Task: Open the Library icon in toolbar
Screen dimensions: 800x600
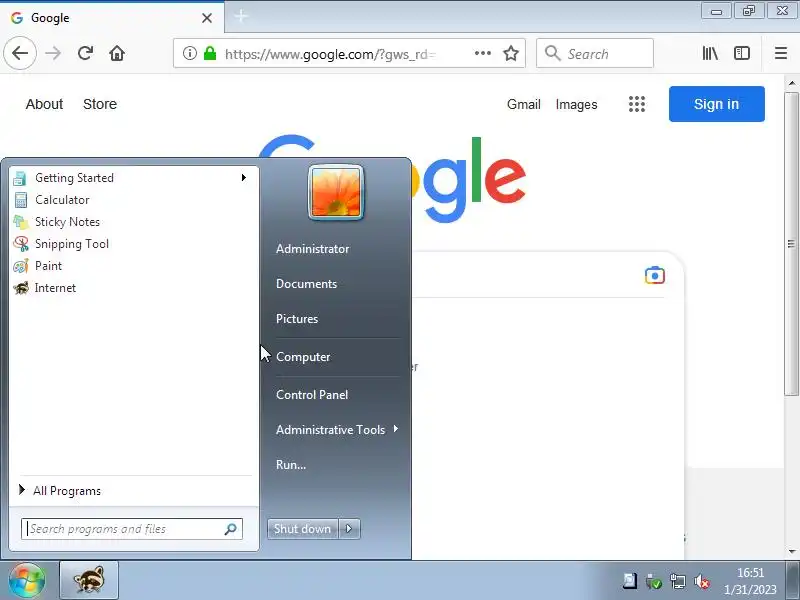Action: point(710,53)
